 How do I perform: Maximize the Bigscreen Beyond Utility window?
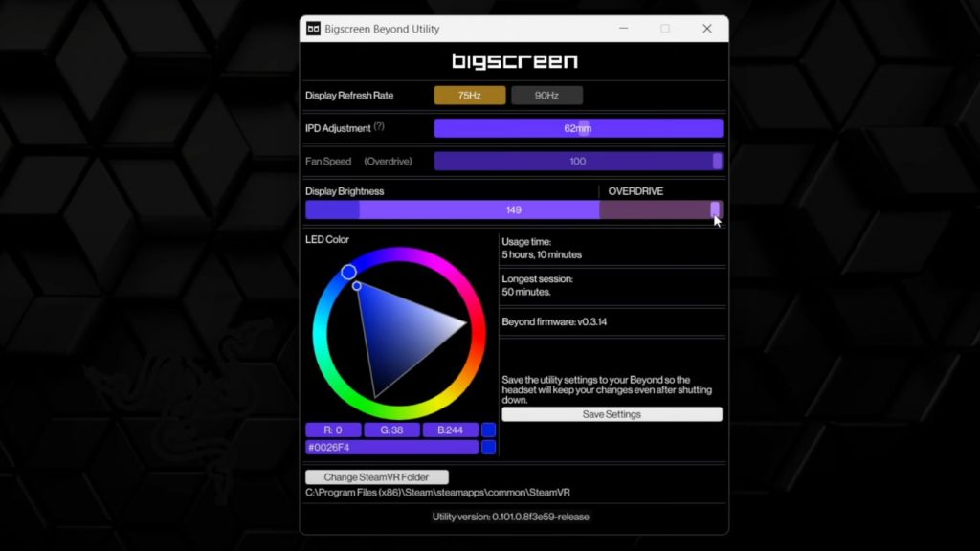click(x=665, y=29)
